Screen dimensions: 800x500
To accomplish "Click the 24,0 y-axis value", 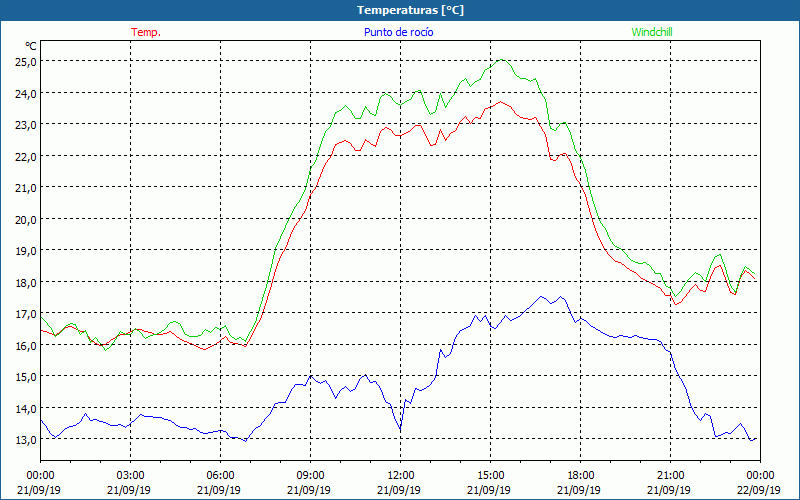I will pos(26,93).
